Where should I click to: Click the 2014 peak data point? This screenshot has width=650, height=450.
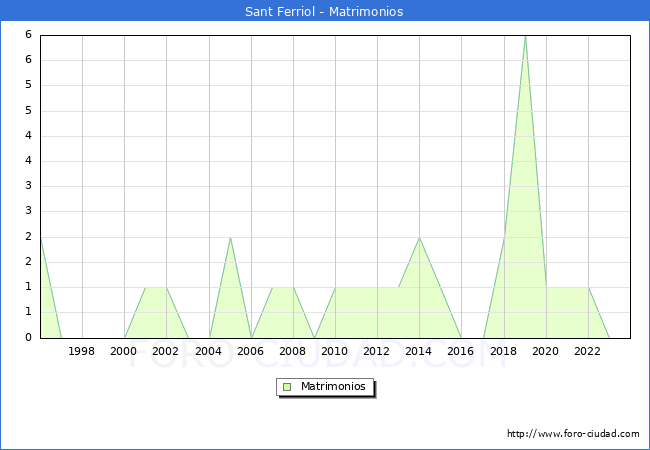pos(419,237)
